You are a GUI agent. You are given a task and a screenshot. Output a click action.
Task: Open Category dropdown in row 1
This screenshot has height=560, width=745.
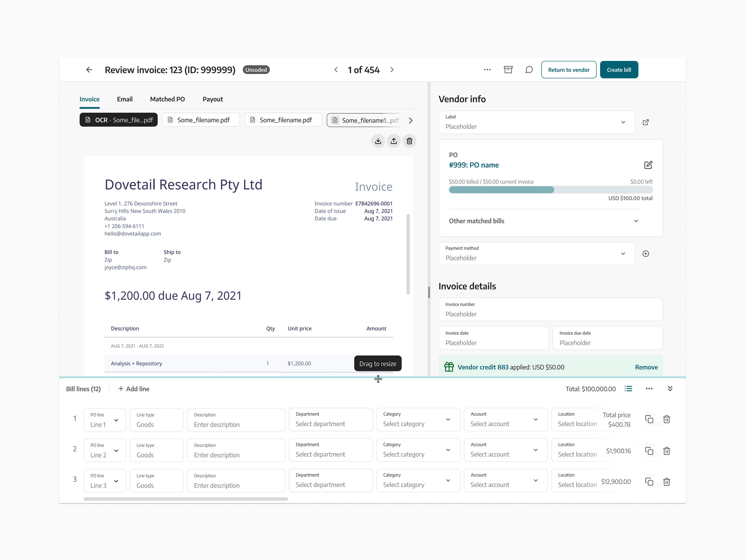pyautogui.click(x=418, y=420)
